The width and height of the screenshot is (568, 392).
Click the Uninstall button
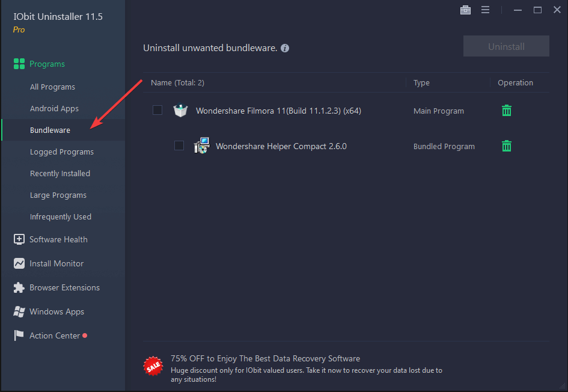click(x=506, y=46)
